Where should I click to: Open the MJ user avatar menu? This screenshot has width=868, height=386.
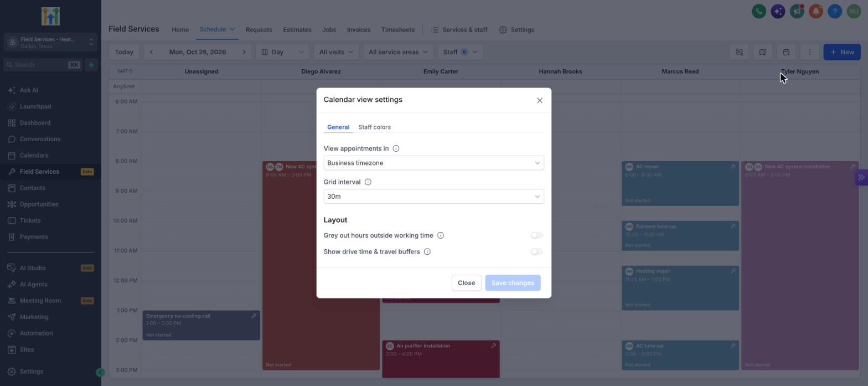tap(854, 11)
